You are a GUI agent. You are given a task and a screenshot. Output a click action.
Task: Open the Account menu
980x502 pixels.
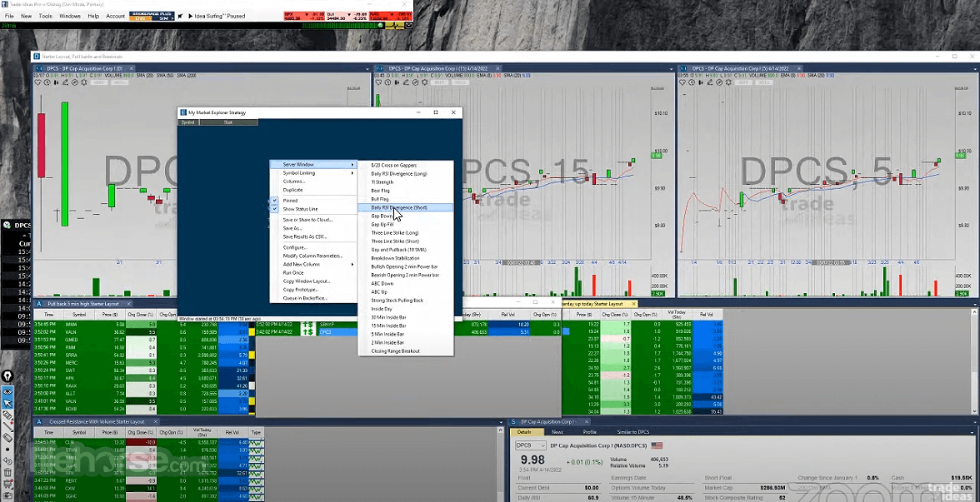click(x=116, y=16)
